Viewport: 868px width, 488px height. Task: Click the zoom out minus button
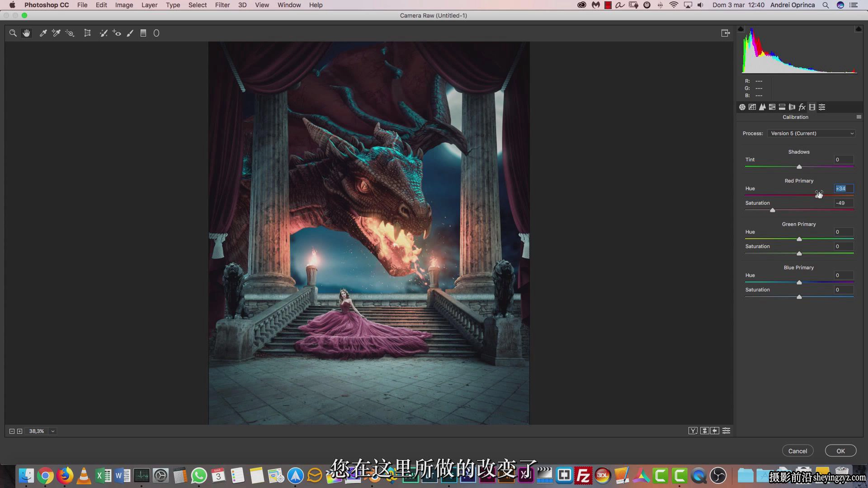coord(12,431)
